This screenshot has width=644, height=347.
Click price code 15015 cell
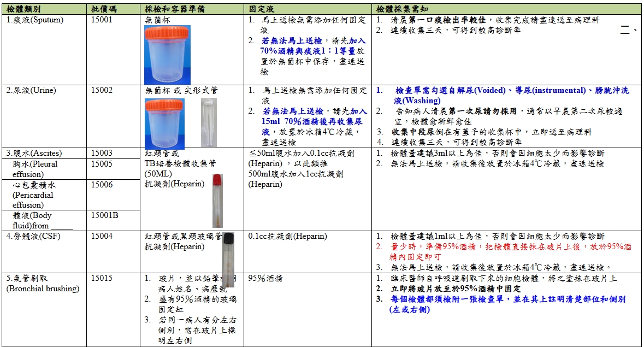click(102, 278)
